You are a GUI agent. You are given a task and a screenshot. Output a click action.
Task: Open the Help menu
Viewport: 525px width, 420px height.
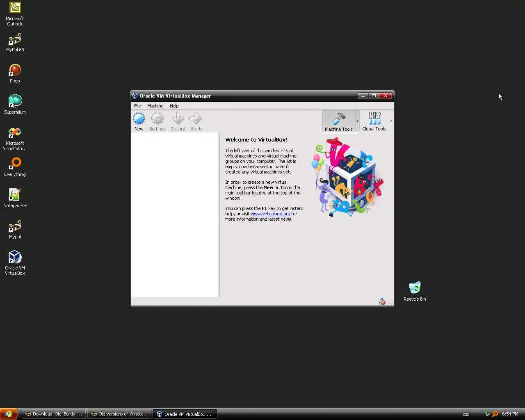pyautogui.click(x=174, y=106)
